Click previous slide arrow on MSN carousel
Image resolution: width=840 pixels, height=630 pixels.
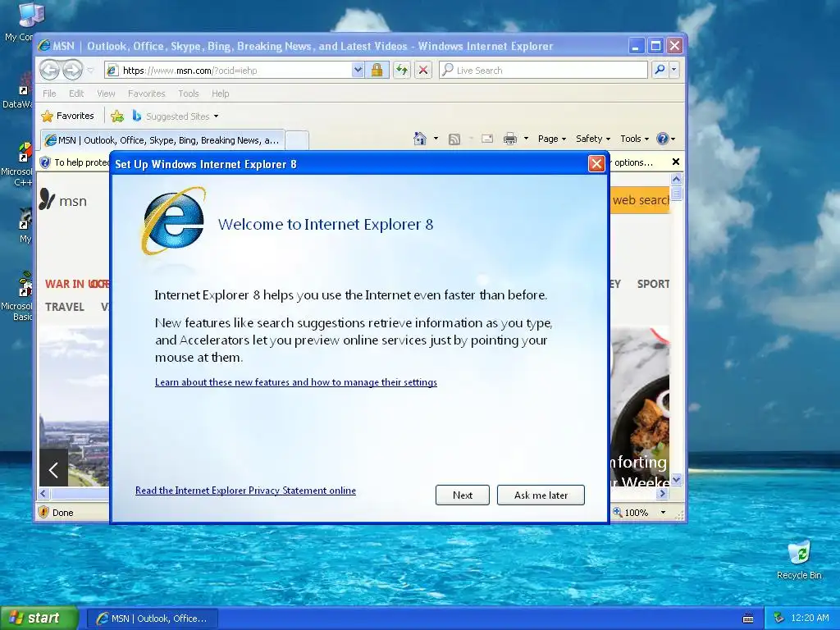(53, 470)
